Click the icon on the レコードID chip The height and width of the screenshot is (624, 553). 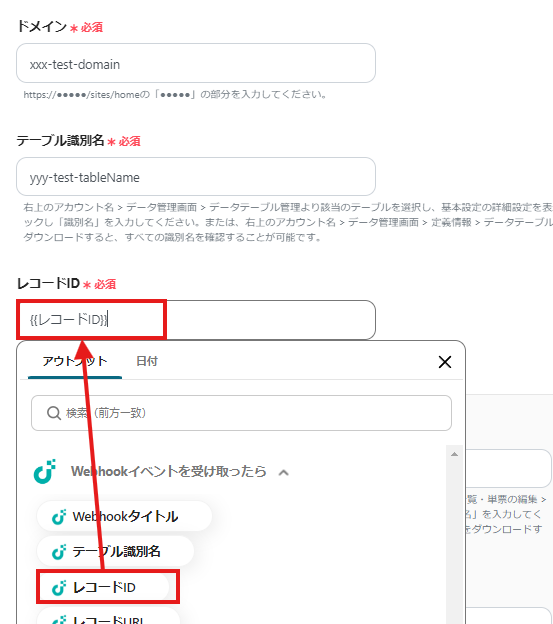(x=59, y=587)
